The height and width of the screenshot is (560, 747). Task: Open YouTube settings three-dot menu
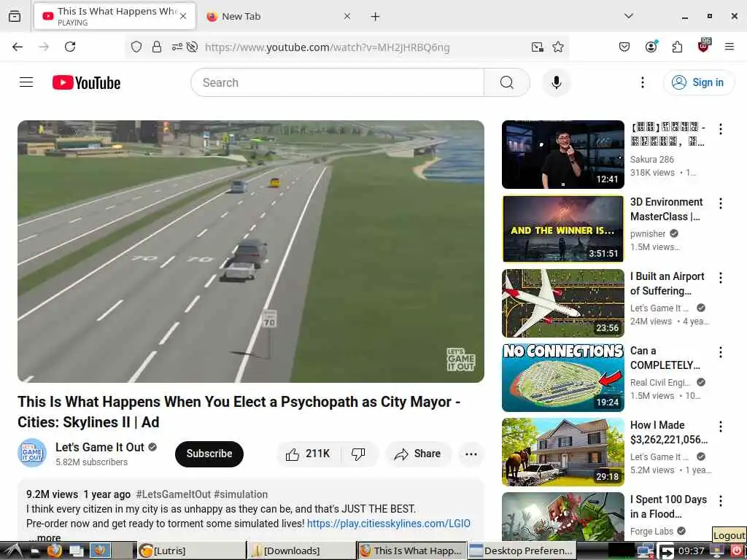(x=642, y=82)
